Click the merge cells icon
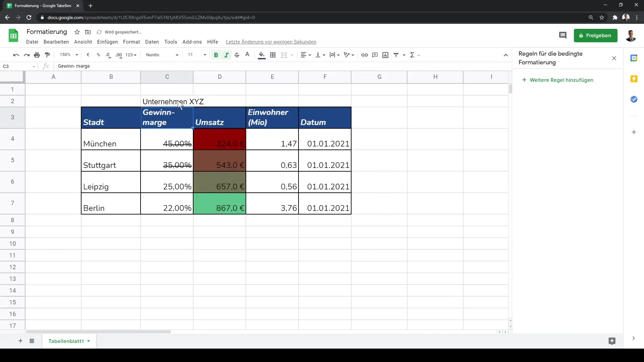 tap(284, 55)
